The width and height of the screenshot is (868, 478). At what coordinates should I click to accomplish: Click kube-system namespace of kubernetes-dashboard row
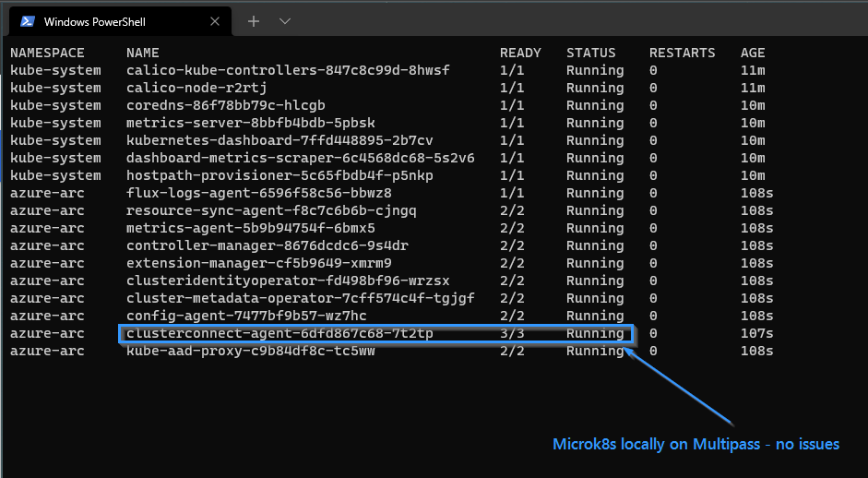pyautogui.click(x=55, y=140)
